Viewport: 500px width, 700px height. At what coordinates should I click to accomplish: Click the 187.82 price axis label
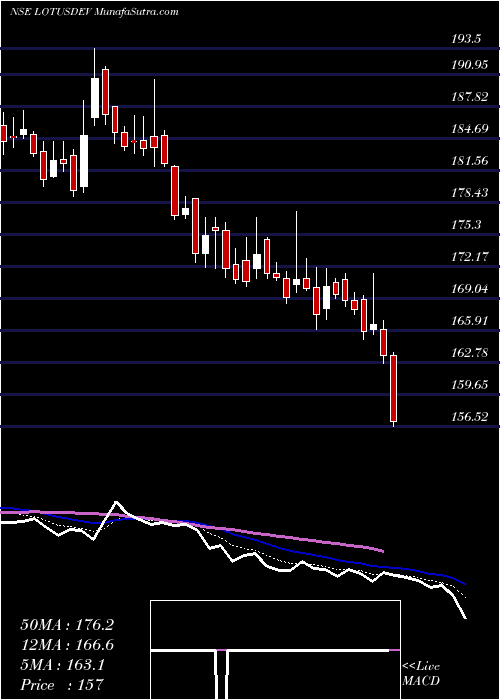click(471, 97)
